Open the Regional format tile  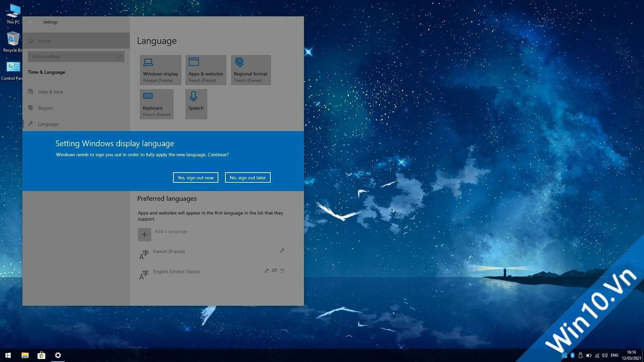[251, 70]
